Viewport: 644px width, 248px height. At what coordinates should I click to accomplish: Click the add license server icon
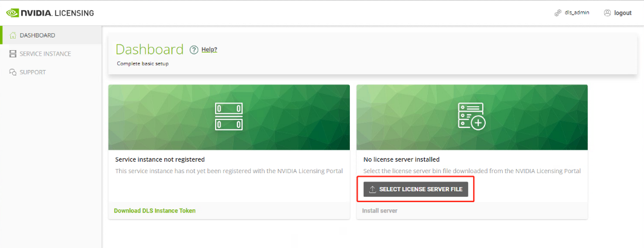[x=471, y=116]
